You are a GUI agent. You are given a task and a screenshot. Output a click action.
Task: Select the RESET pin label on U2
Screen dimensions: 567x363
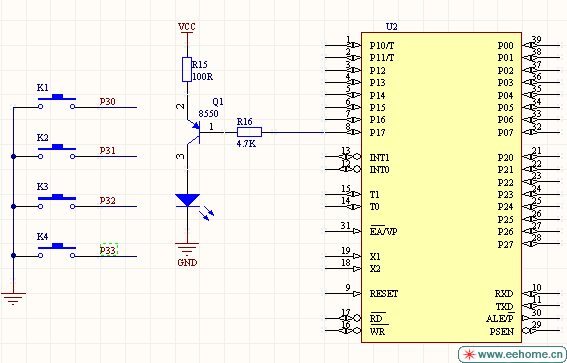pyautogui.click(x=384, y=294)
